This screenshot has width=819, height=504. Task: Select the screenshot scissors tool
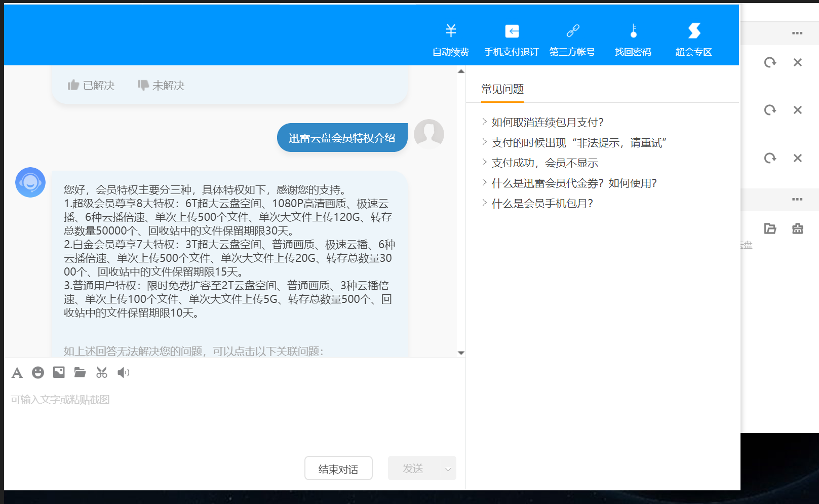(x=101, y=372)
